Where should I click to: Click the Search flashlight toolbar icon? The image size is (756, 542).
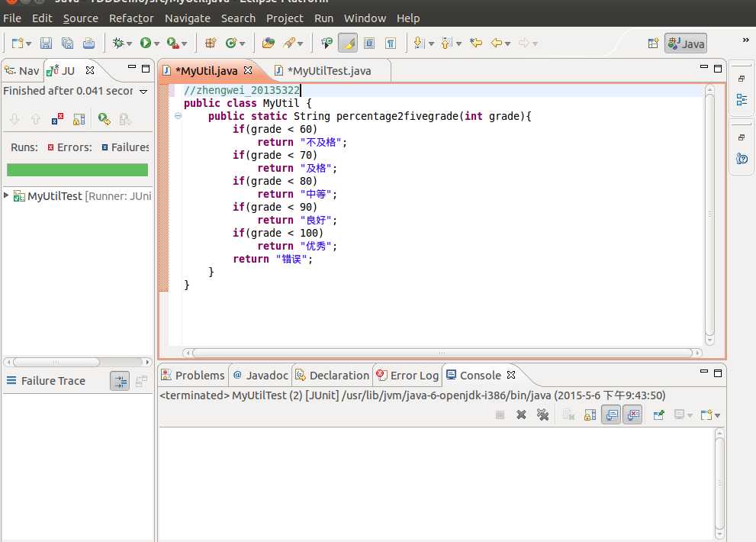[289, 43]
